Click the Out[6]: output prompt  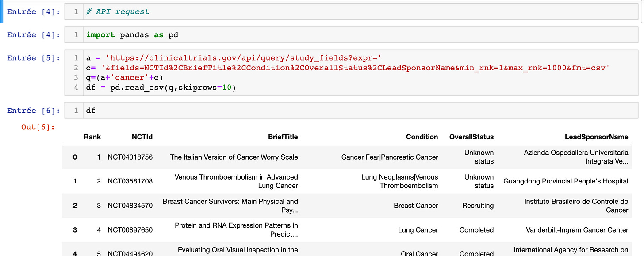coord(38,127)
